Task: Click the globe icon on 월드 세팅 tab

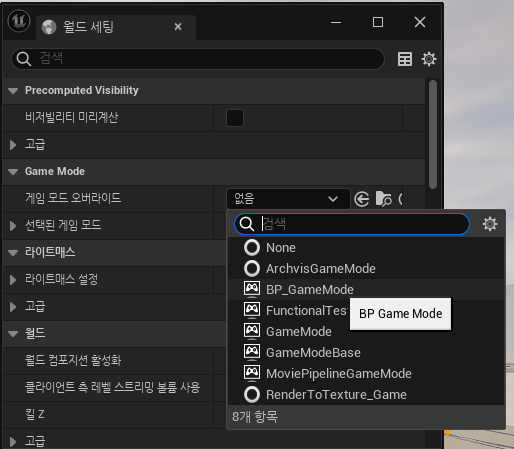Action: tap(49, 27)
